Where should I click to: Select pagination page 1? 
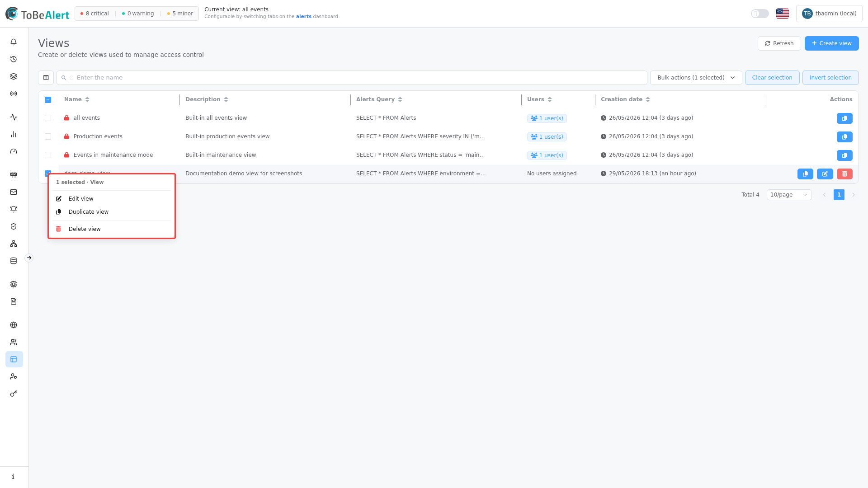[839, 195]
